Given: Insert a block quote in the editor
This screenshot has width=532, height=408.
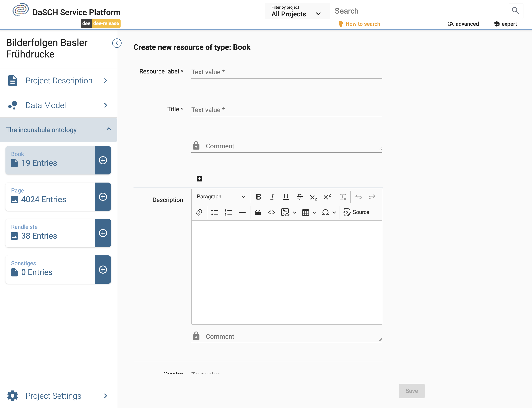Looking at the screenshot, I should pos(258,212).
